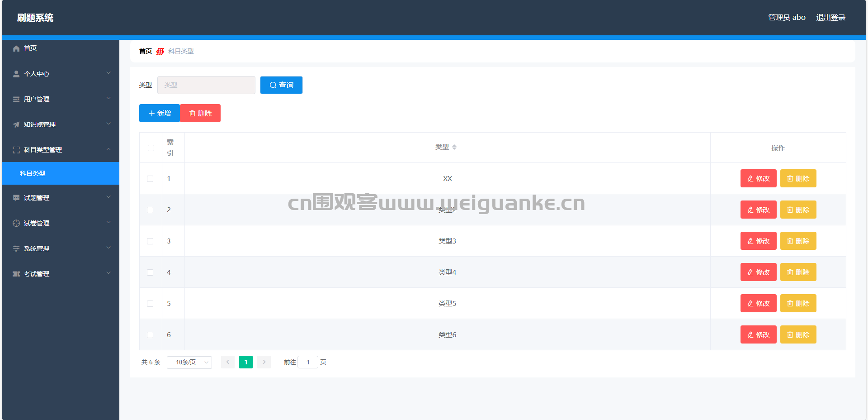868x420 pixels.
Task: Check the checkbox for row 2
Action: [150, 210]
